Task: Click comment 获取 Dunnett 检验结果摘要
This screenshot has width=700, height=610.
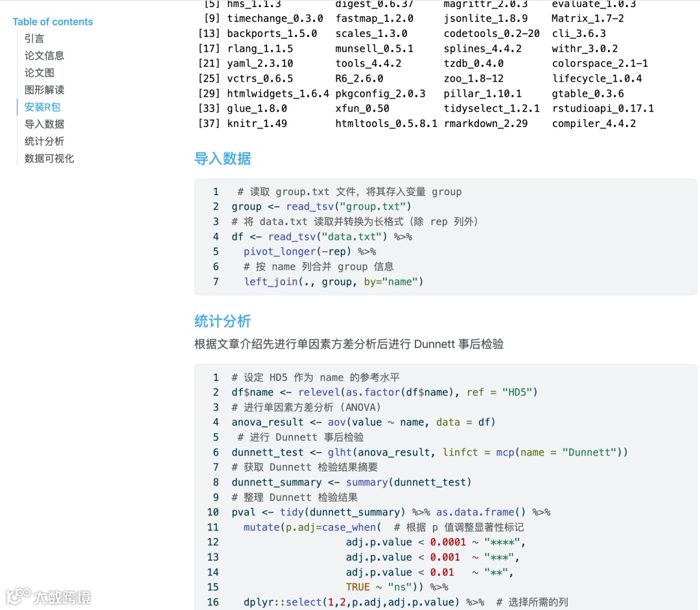Action: (305, 467)
